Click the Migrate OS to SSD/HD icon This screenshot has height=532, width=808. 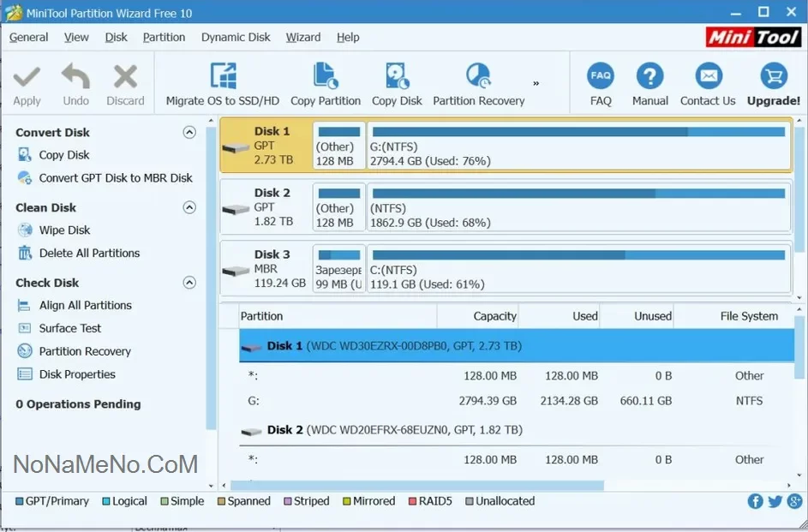223,77
